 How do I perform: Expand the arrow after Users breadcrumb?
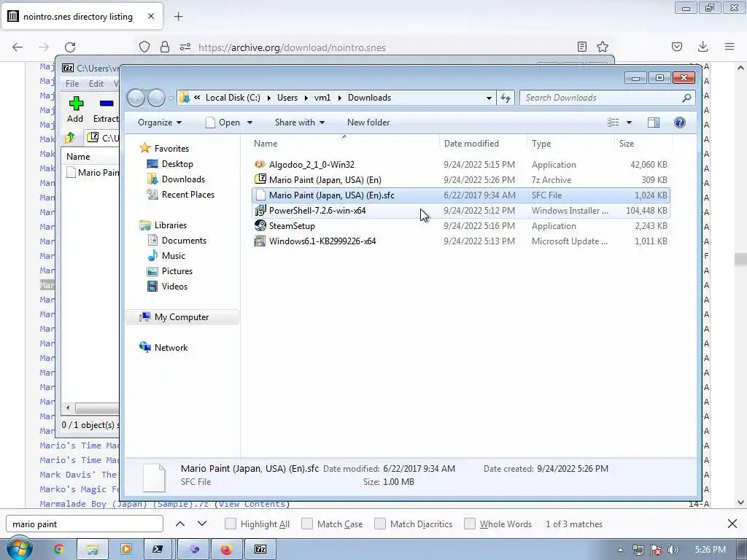point(305,98)
